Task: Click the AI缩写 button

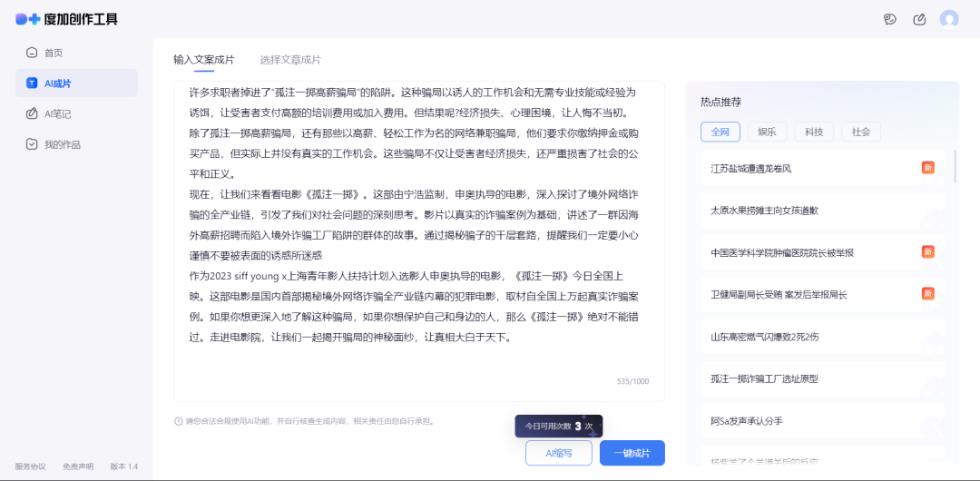Action: [559, 453]
